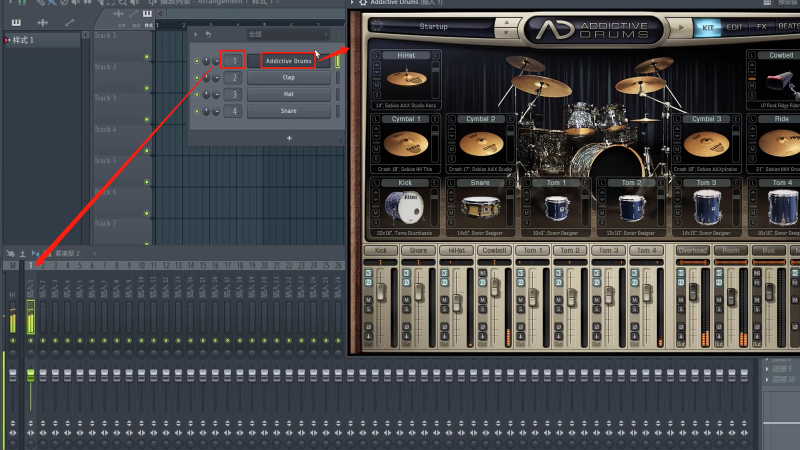
Task: Click Overhead mixer channel label button
Action: click(x=692, y=251)
